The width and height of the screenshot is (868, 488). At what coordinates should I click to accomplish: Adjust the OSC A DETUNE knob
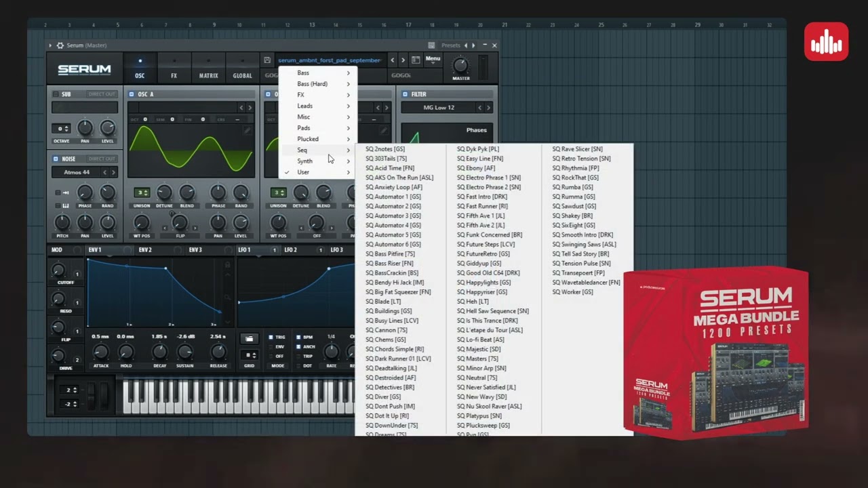(x=164, y=192)
